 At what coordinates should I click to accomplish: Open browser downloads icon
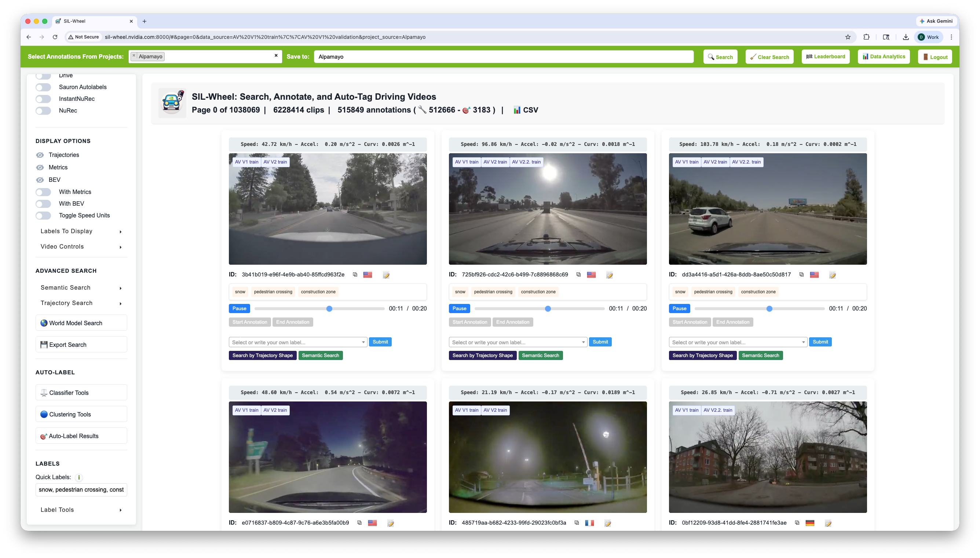[x=905, y=37]
